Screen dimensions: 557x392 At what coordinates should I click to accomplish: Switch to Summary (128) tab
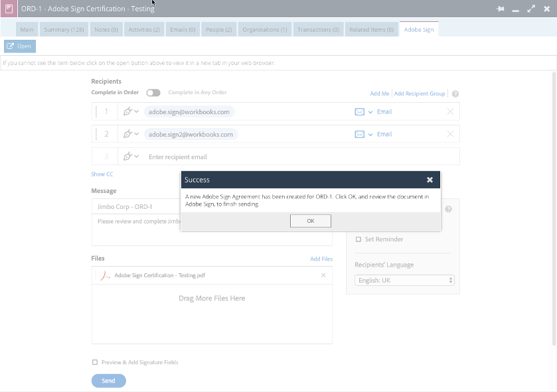pos(64,29)
